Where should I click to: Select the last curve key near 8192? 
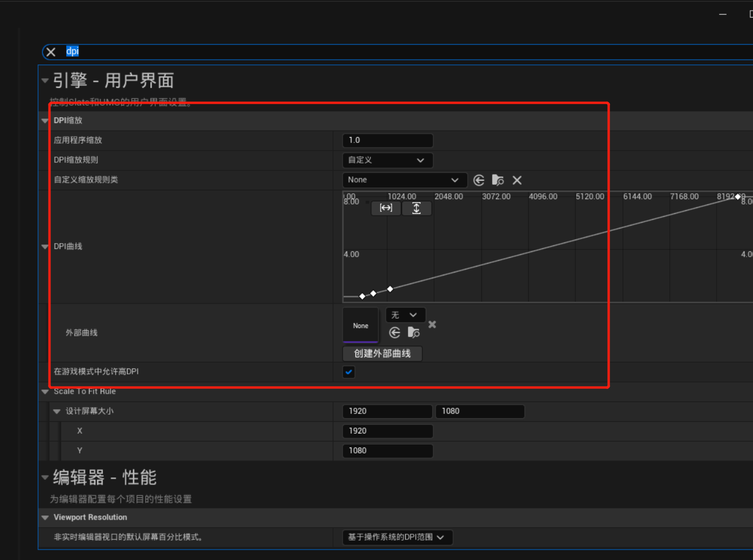click(x=738, y=197)
